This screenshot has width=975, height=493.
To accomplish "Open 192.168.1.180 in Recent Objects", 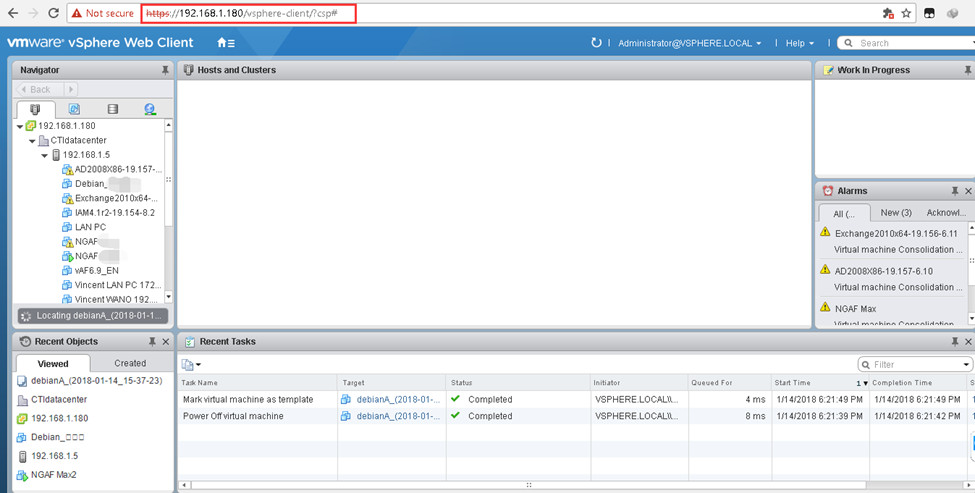I will pyautogui.click(x=60, y=418).
